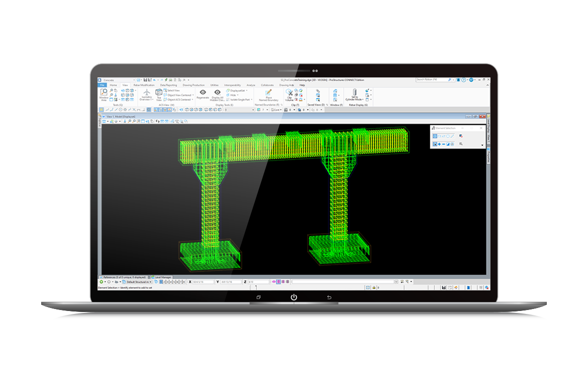
Task: Click the plus icon in Element Selection
Action: 439,144
